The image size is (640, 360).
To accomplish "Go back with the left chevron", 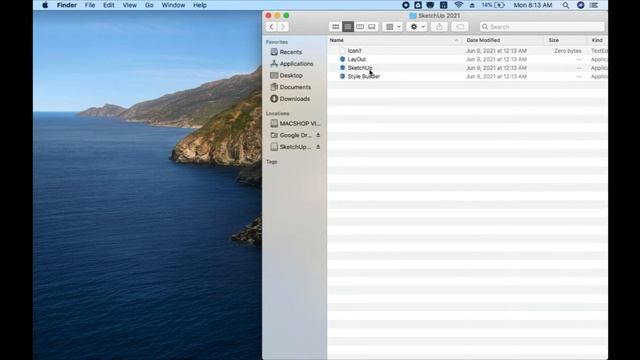I will pyautogui.click(x=271, y=27).
